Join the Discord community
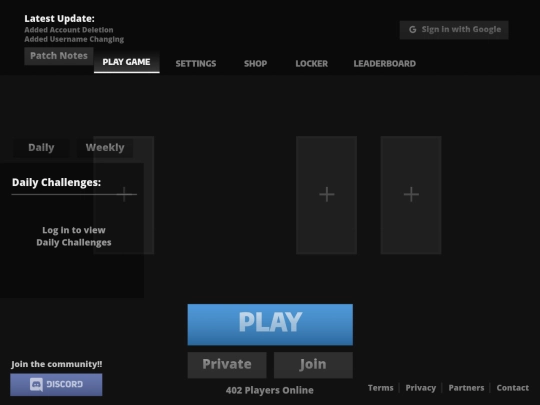This screenshot has height=405, width=540. 56,385
